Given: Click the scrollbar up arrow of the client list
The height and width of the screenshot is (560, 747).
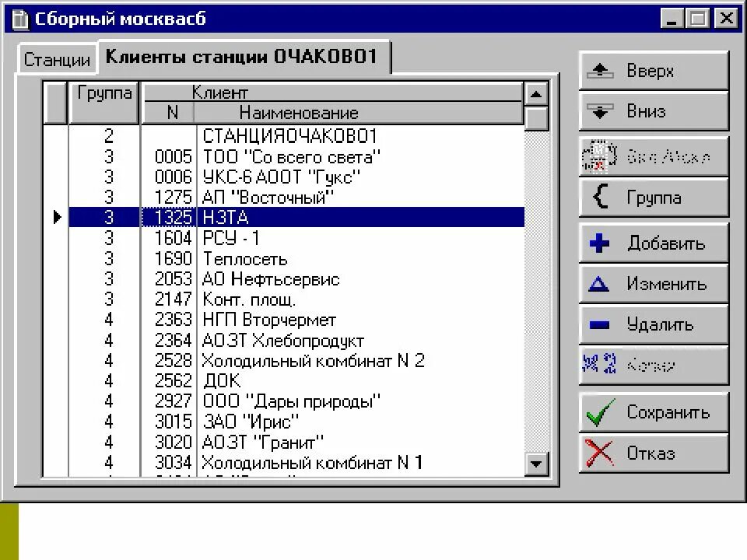Looking at the screenshot, I should (536, 94).
